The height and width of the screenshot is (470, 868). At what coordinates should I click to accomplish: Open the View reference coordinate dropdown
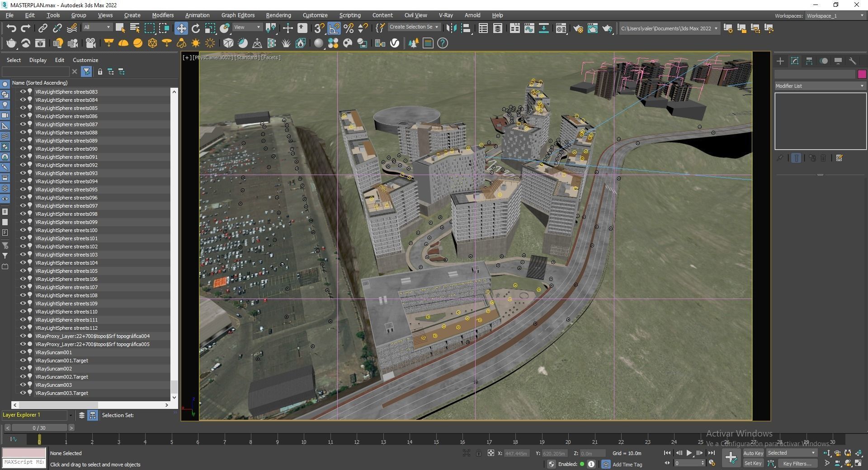pyautogui.click(x=247, y=27)
